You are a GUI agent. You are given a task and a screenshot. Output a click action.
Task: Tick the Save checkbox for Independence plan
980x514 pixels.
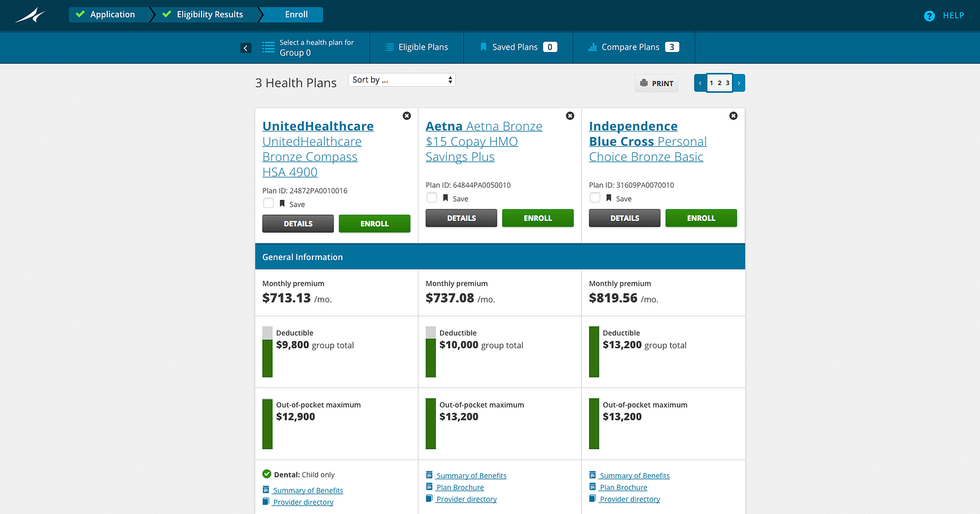click(x=595, y=198)
